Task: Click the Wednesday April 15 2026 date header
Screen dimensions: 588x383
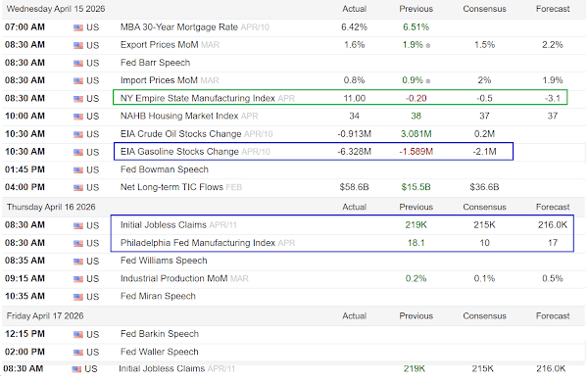Action: click(56, 9)
